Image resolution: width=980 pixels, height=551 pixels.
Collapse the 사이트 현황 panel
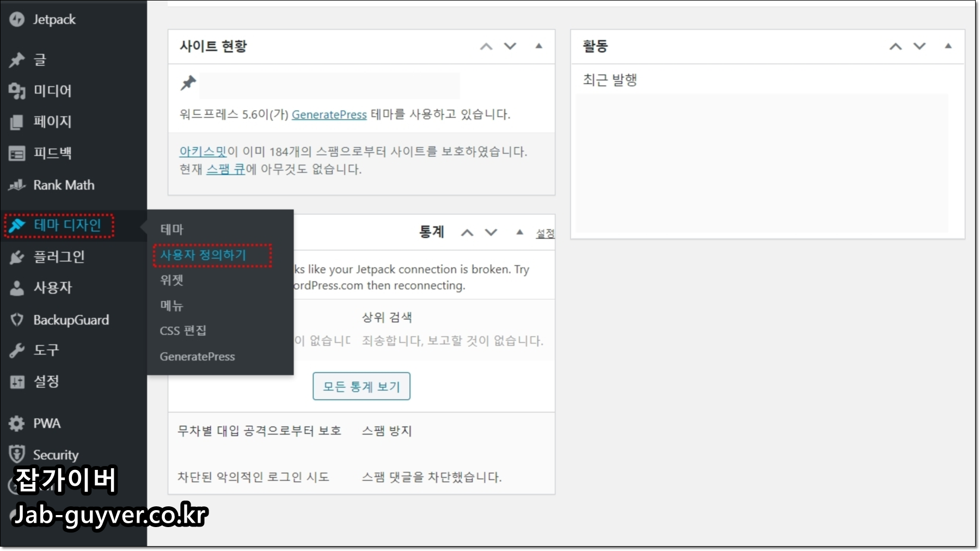click(x=539, y=46)
